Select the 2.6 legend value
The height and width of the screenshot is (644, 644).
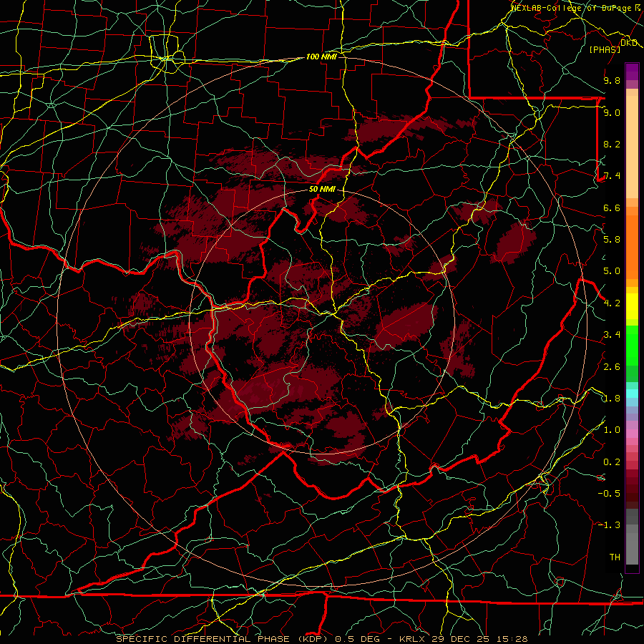[612, 367]
